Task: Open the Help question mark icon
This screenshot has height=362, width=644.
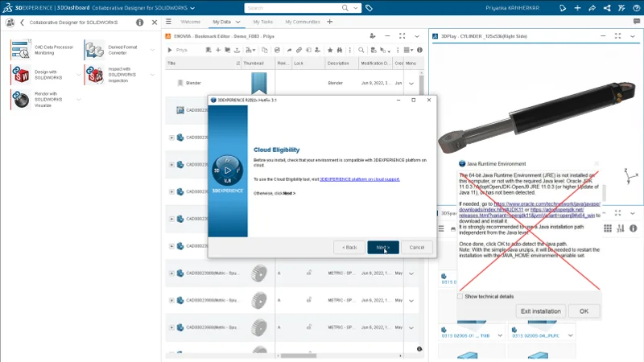Action: pos(636,8)
